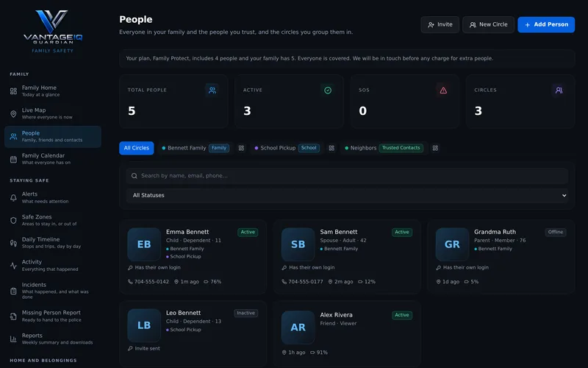
Task: Expand the All Statuses dropdown
Action: coord(347,195)
